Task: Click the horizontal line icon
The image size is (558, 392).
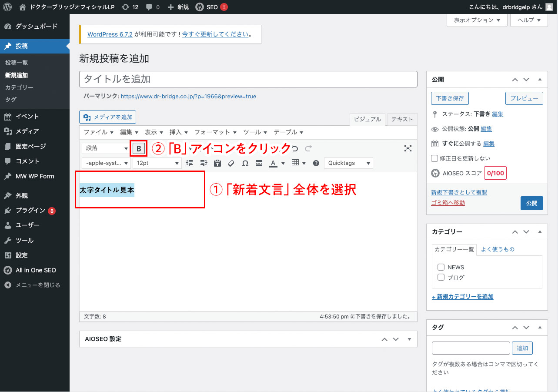Action: [259, 163]
